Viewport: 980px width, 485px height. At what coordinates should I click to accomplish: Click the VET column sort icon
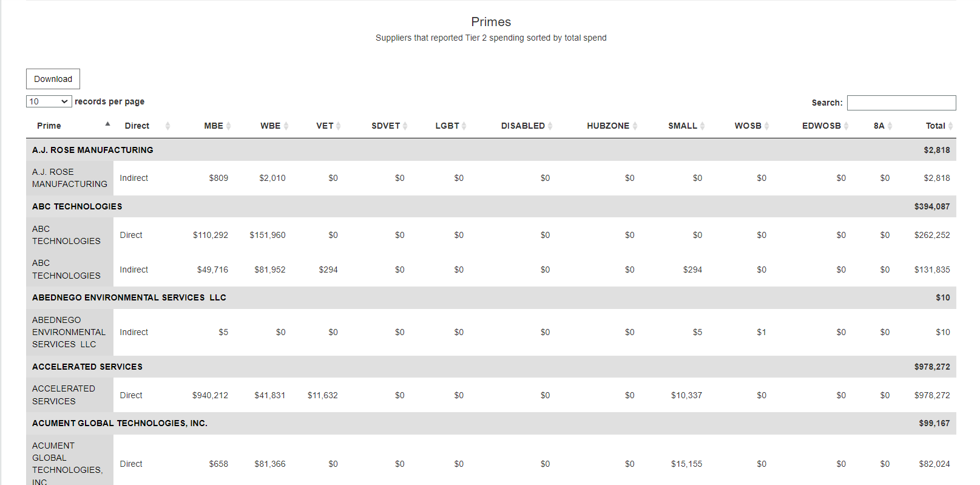(x=338, y=126)
